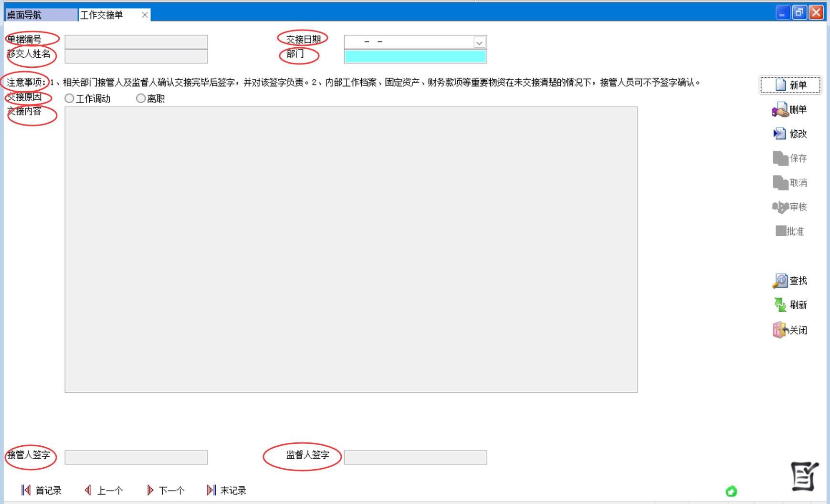Open the 交接日期 date dropdown

coord(479,42)
